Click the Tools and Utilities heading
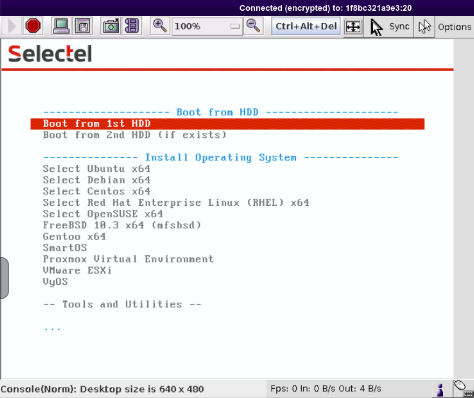 click(122, 304)
